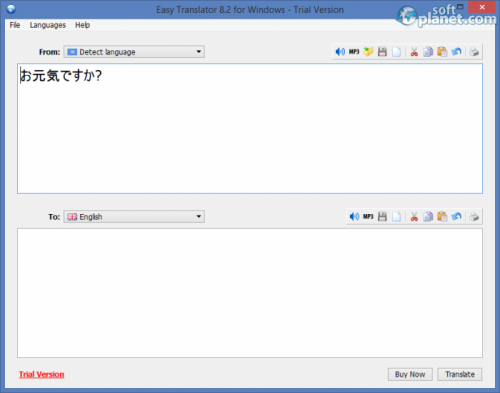Close the Easy Translator window
Screen dimensions: 500x393
(x=482, y=7)
